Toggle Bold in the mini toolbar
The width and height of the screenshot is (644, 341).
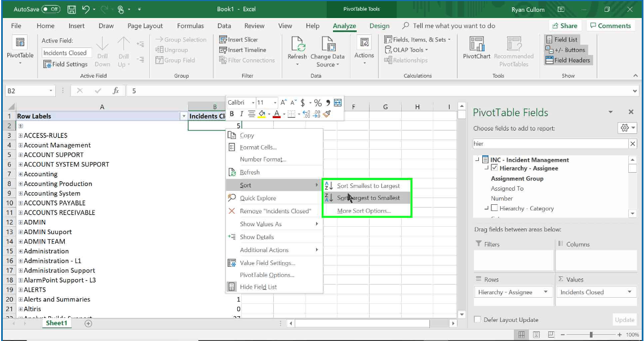coord(232,114)
